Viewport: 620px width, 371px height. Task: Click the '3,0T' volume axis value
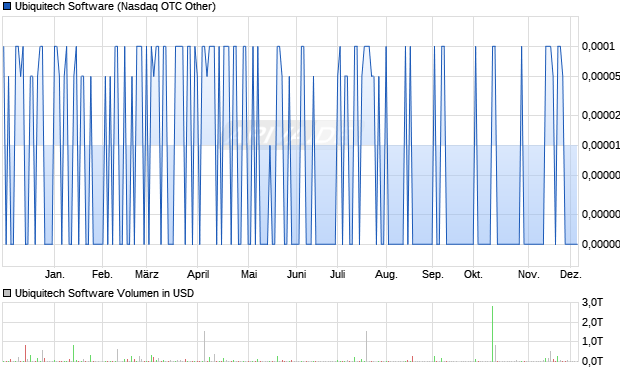pos(592,303)
